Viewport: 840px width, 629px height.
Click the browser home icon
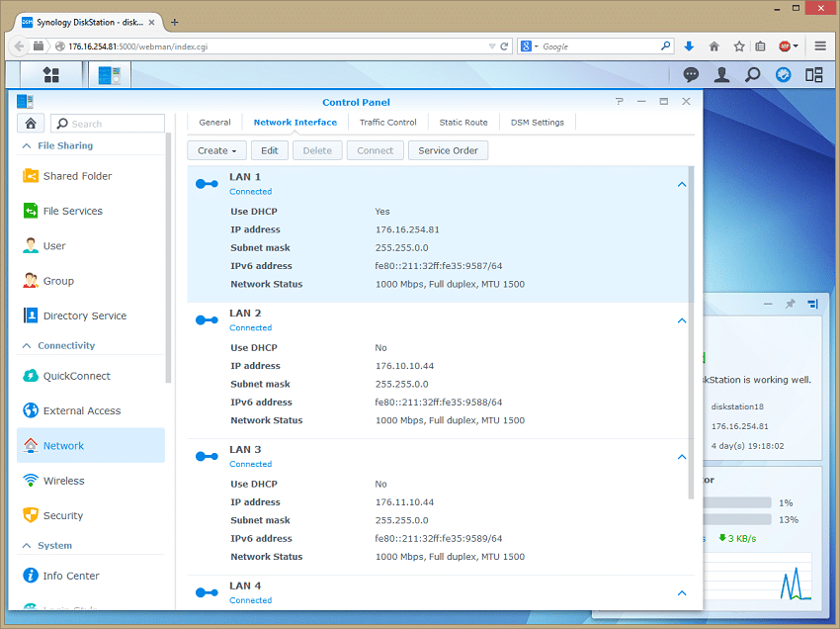point(714,46)
